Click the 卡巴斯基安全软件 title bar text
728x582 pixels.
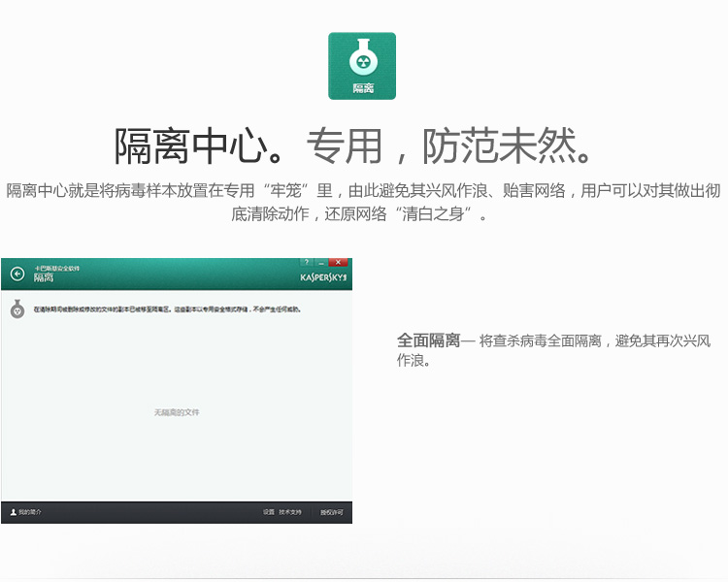pos(58,267)
